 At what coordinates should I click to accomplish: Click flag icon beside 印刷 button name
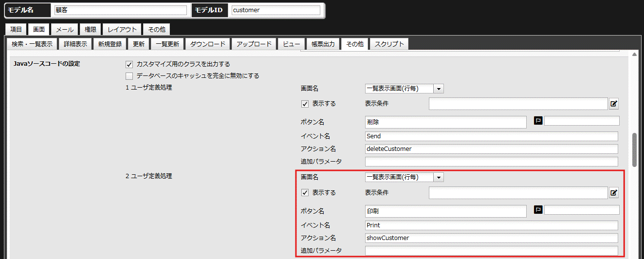(538, 209)
